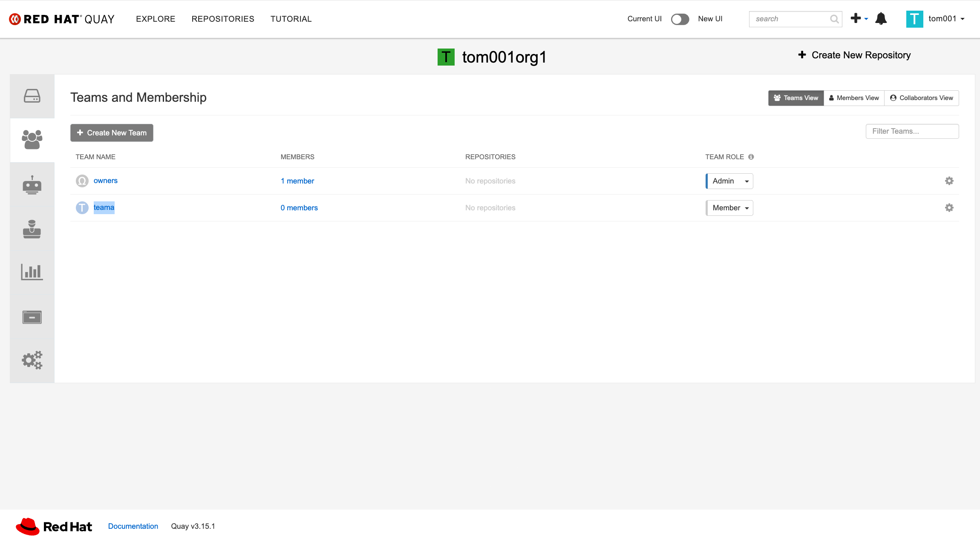Open organization settings gears icon
This screenshot has height=536, width=980.
(x=32, y=360)
